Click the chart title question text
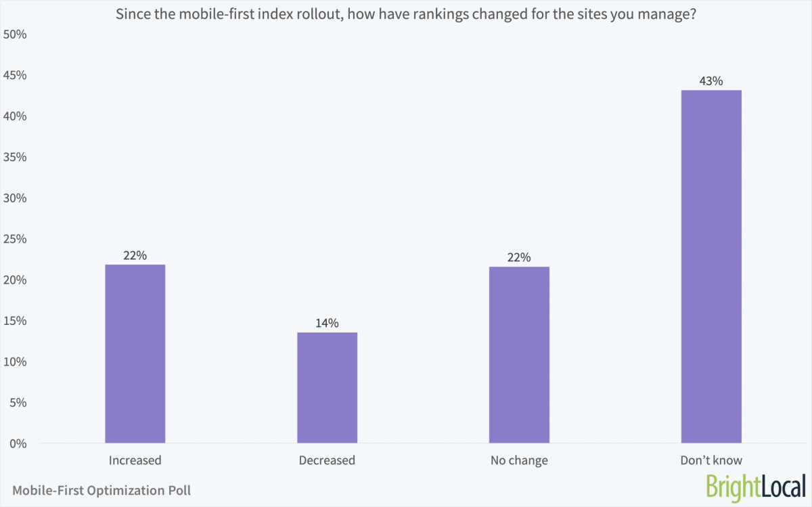 [406, 14]
